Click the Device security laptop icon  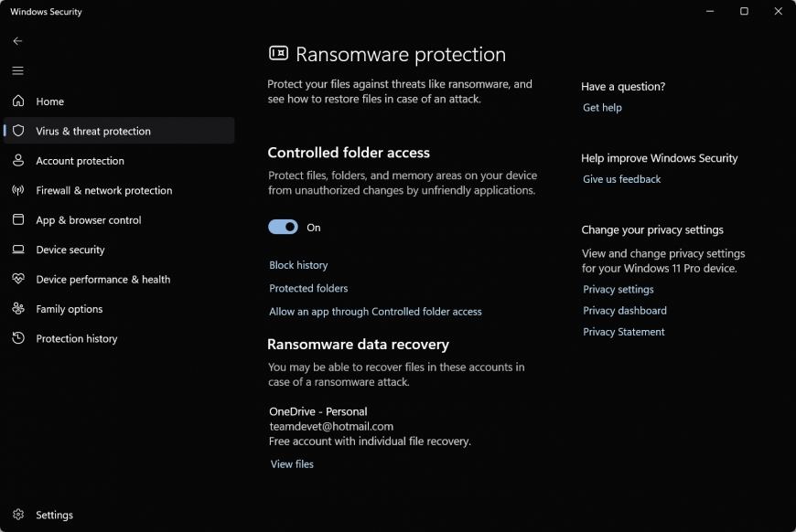tap(18, 250)
